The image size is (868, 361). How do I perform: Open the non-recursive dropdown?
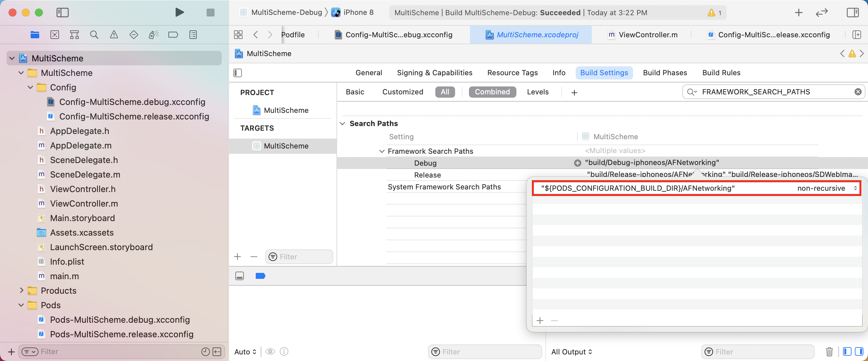click(x=826, y=188)
